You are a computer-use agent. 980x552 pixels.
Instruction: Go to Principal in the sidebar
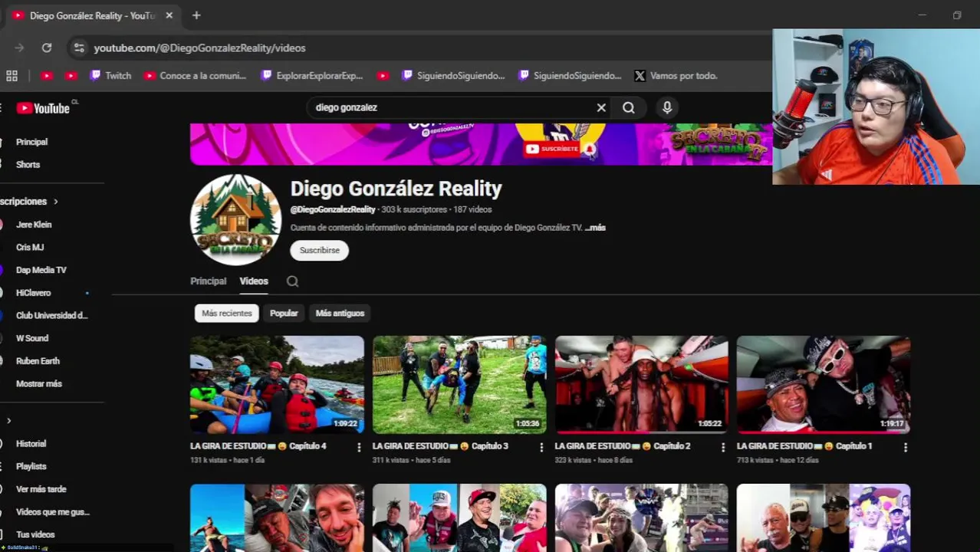pos(32,142)
